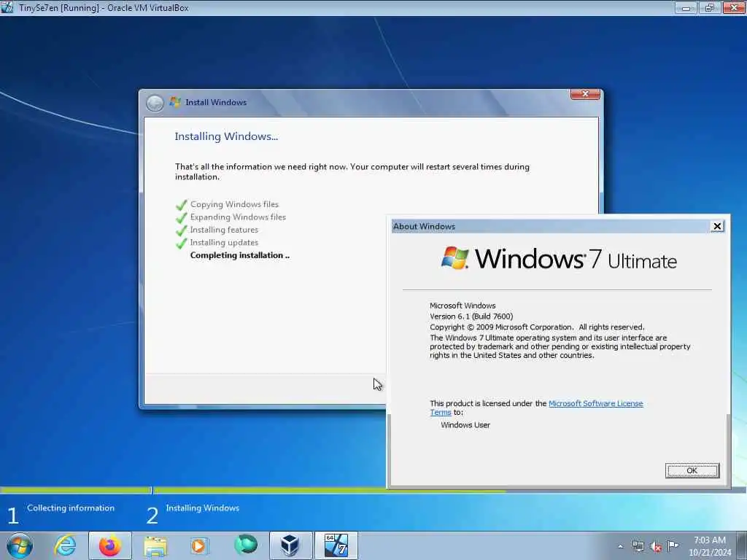
Task: Open Firefox from the taskbar
Action: click(110, 545)
